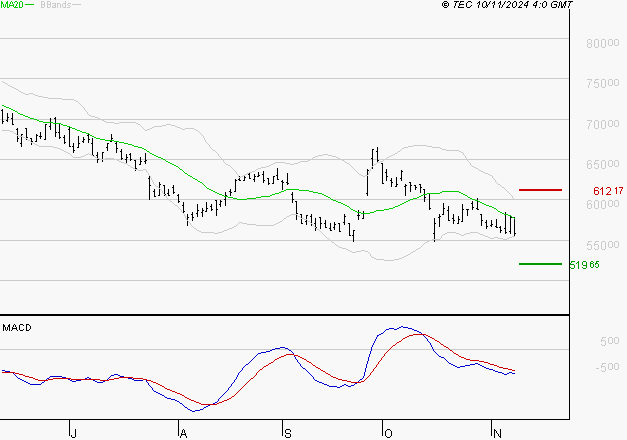Click the MACD -500 axis label
The width and height of the screenshot is (627, 440).
point(607,367)
